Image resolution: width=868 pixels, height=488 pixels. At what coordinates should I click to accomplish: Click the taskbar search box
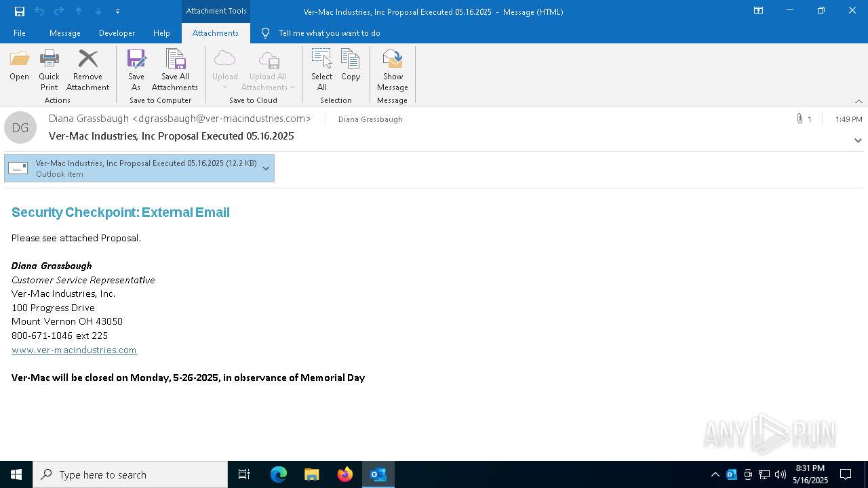coord(130,474)
